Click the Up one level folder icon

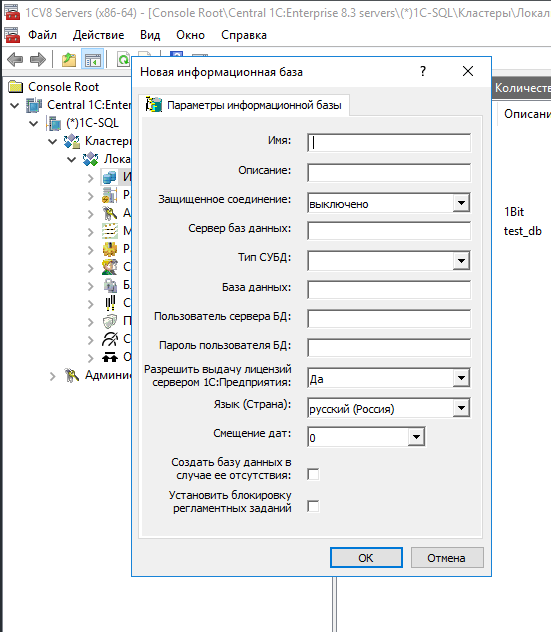[x=69, y=60]
